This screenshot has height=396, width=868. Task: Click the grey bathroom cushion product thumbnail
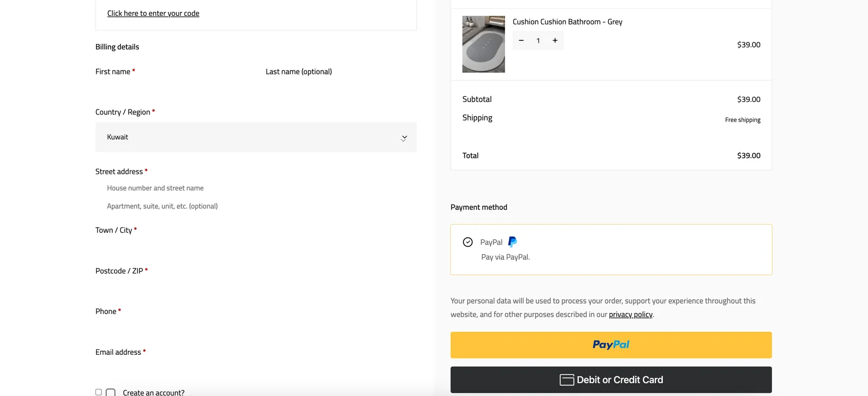coord(483,44)
